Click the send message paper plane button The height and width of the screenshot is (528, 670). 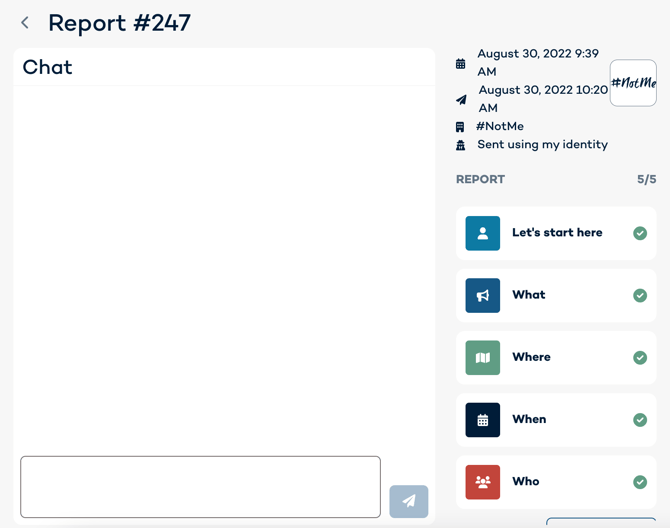pyautogui.click(x=408, y=501)
